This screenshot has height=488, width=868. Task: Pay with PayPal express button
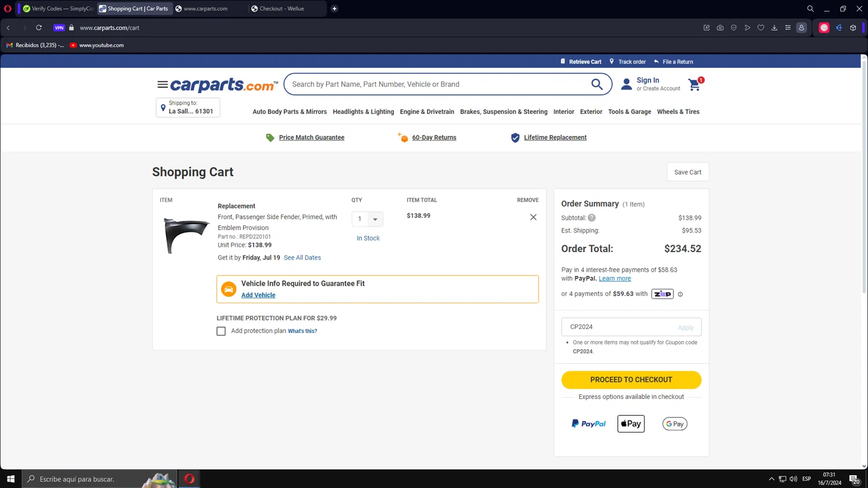pos(589,424)
